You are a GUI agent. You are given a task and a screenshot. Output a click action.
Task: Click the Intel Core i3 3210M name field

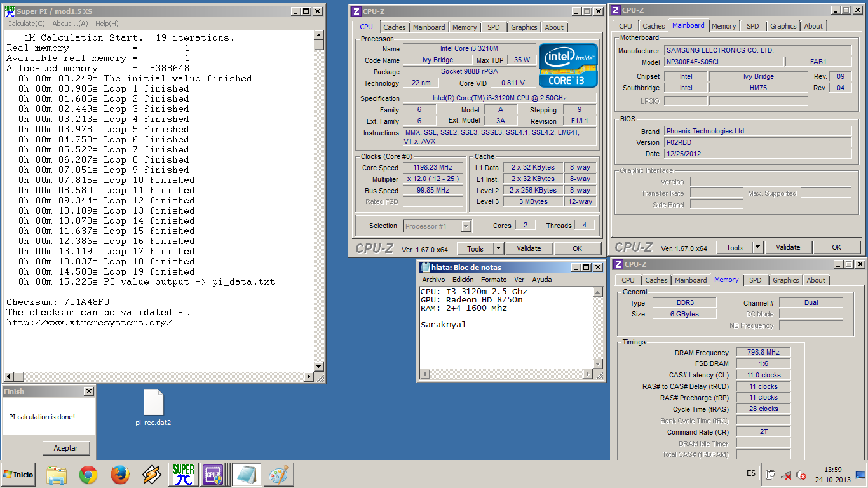click(x=469, y=49)
